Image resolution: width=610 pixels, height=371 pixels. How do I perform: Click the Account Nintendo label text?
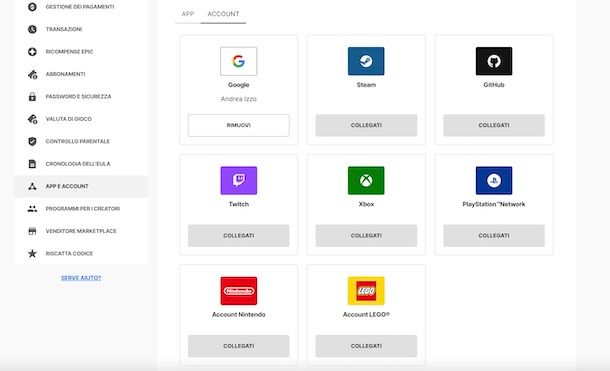[x=238, y=315]
